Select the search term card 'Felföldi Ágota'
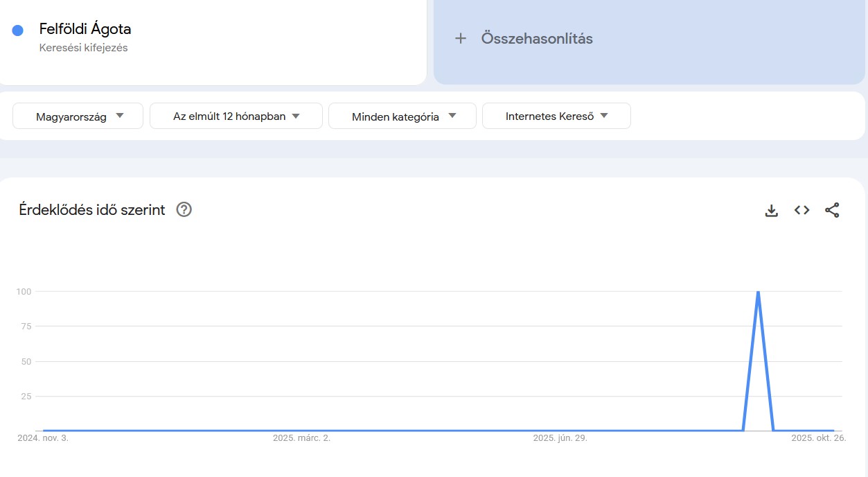The image size is (868, 477). click(85, 29)
